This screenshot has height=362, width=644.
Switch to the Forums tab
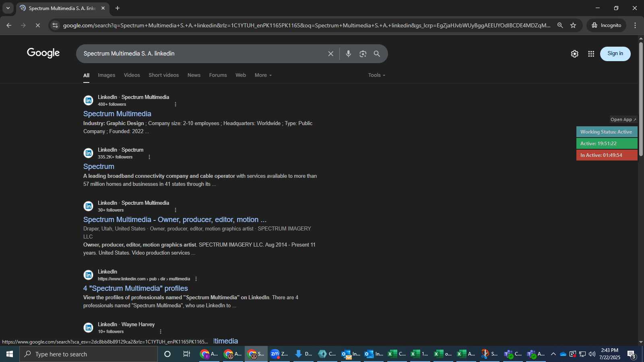point(218,75)
